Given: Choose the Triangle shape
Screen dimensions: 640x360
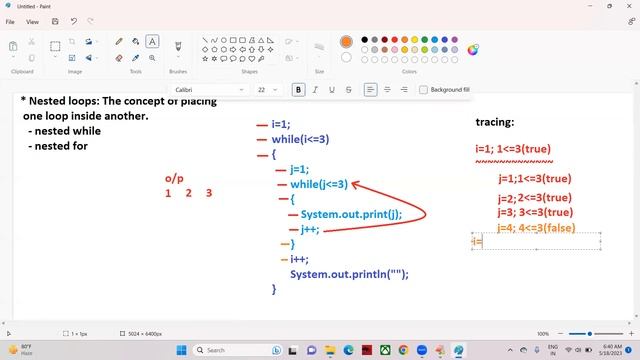Looking at the screenshot, I should (261, 40).
